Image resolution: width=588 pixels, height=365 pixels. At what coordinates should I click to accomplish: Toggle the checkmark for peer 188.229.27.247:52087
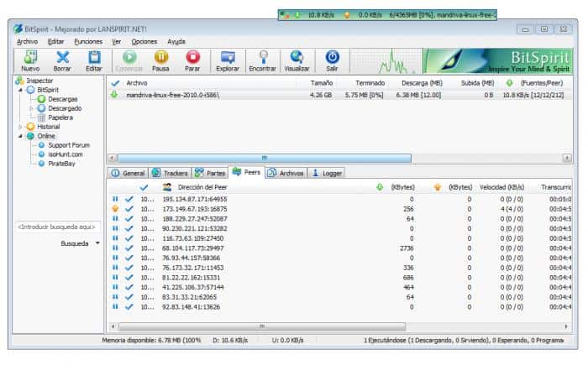[129, 218]
